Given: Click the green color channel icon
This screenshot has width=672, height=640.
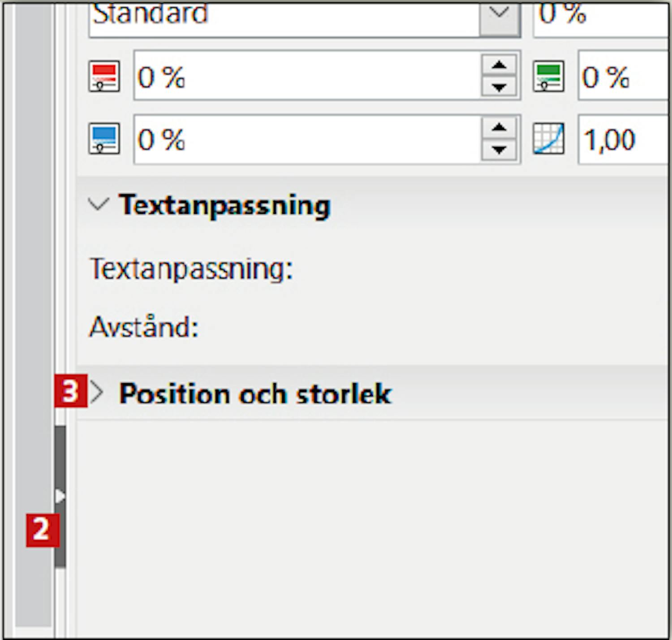Looking at the screenshot, I should click(x=548, y=77).
